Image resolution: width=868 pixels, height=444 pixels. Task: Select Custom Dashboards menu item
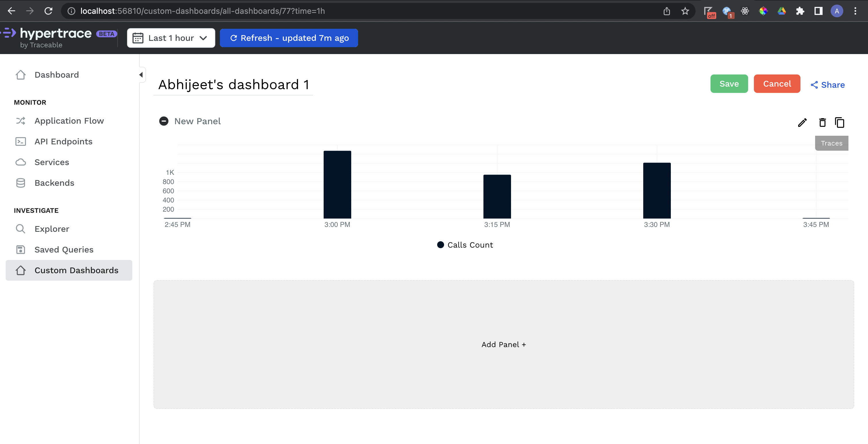76,270
